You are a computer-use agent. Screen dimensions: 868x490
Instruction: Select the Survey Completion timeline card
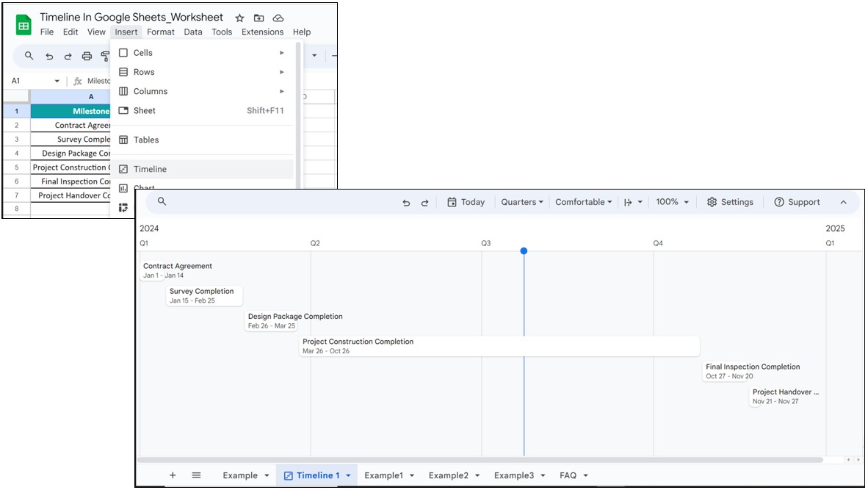(x=204, y=295)
